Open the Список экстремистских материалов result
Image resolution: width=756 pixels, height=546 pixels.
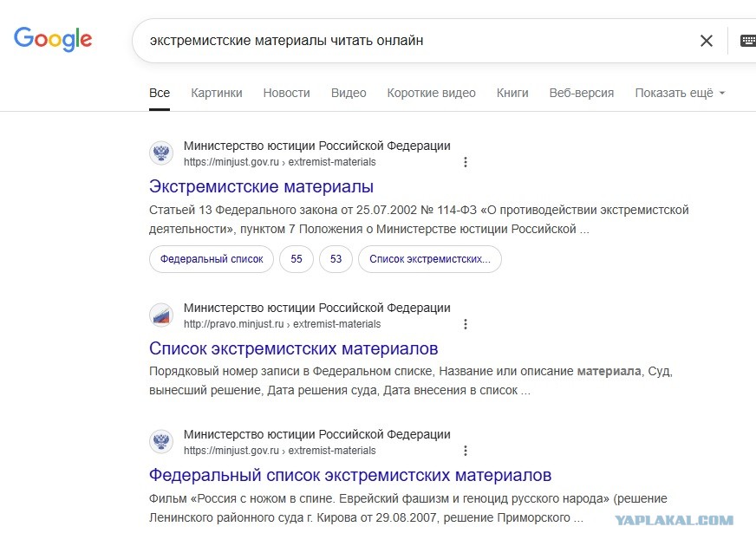(x=294, y=348)
